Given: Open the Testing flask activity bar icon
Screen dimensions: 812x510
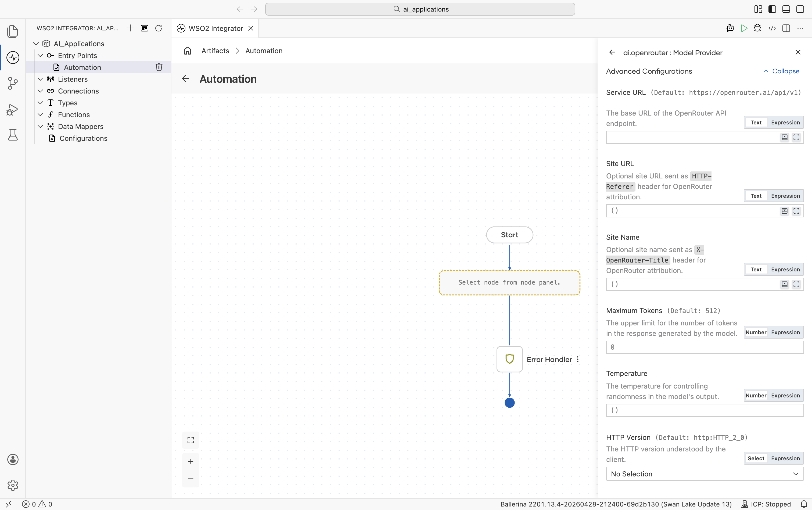Looking at the screenshot, I should 13,135.
